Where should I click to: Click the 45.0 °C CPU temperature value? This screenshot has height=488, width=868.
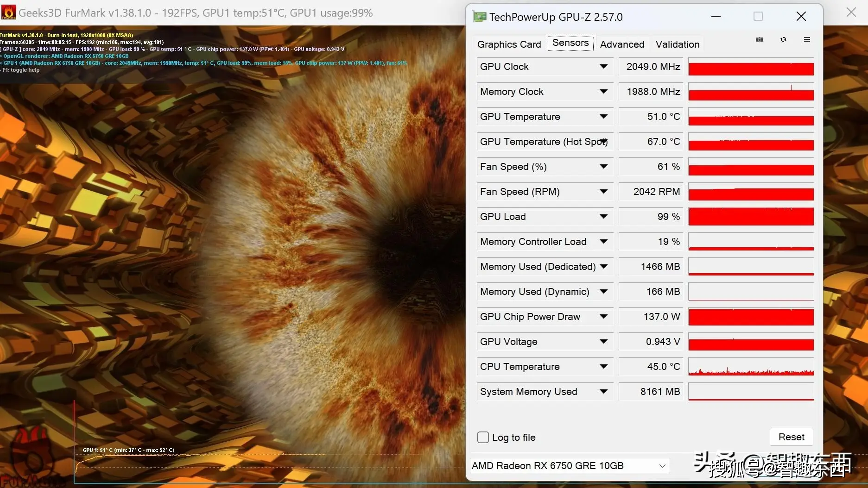(x=651, y=367)
